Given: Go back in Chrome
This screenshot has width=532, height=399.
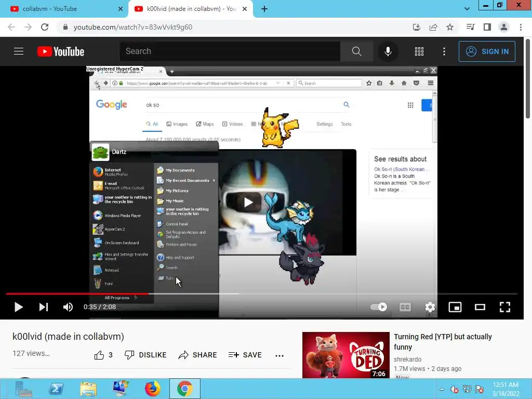Looking at the screenshot, I should 11,27.
